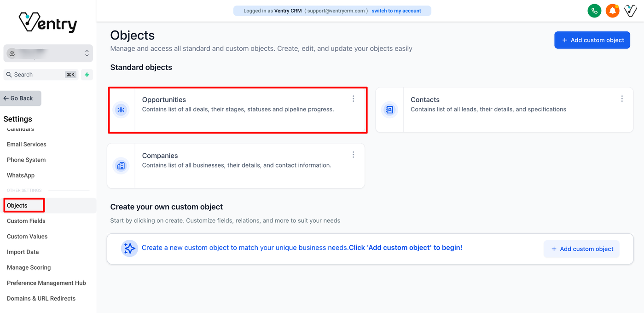Click the green phone dialer icon
Viewport: 644px width, 313px height.
tap(594, 11)
